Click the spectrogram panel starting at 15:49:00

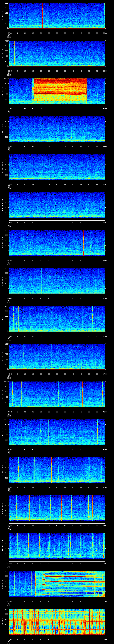coord(57,470)
